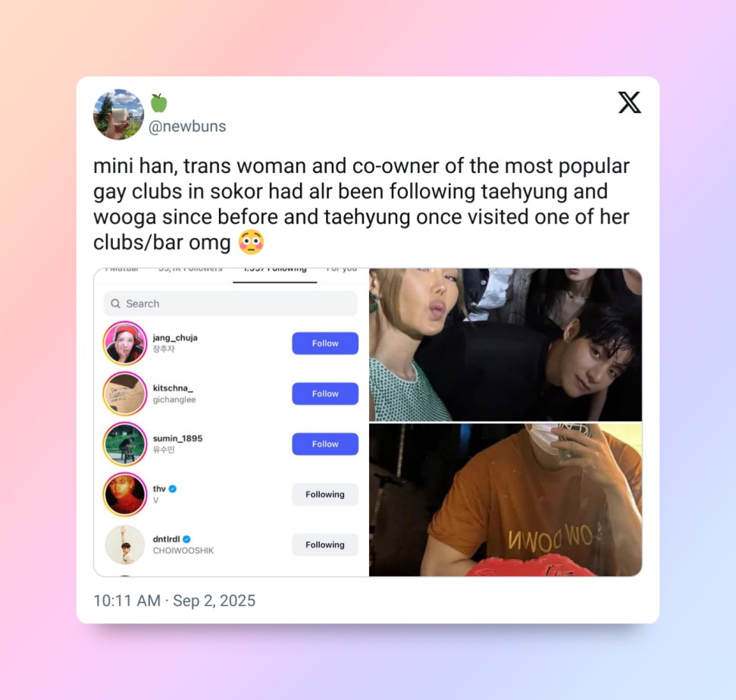Open kitschna_'s story avatar
Screen dimensions: 736x700
pos(125,394)
